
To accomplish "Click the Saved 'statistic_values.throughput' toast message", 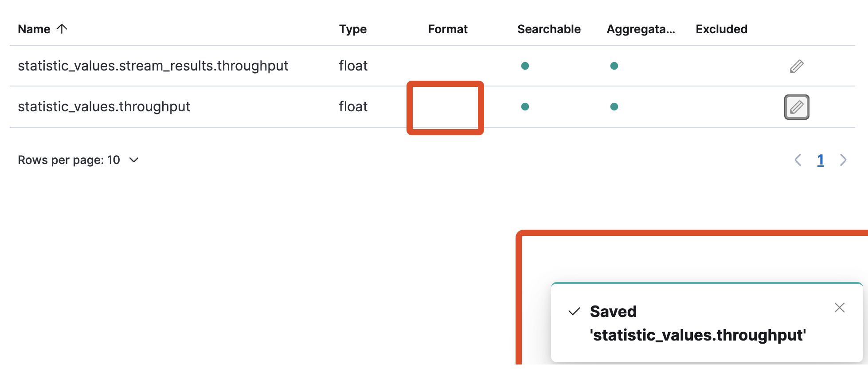I will 697,323.
